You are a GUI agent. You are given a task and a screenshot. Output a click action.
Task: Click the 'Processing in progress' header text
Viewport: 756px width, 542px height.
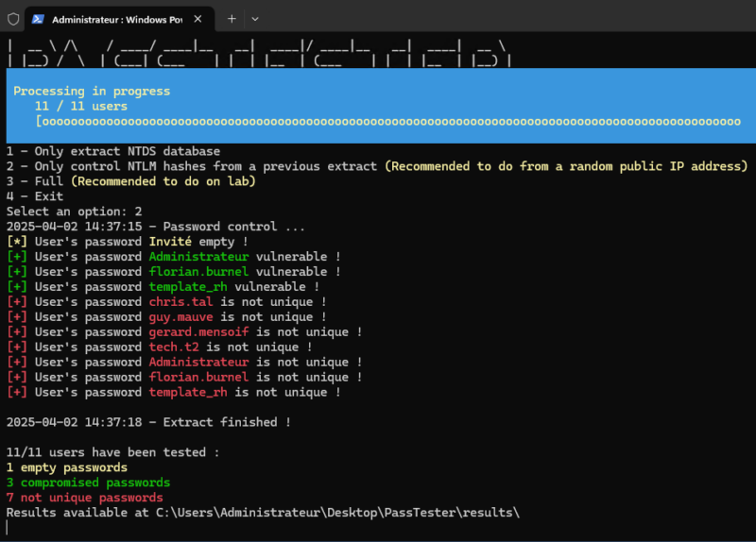pyautogui.click(x=92, y=91)
